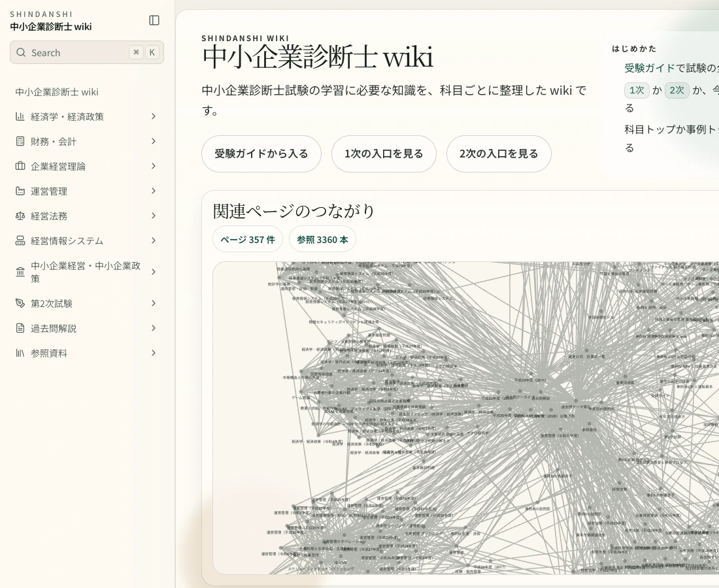Click the briefcase icon for 企業経営理論
719x588 pixels.
click(x=20, y=166)
